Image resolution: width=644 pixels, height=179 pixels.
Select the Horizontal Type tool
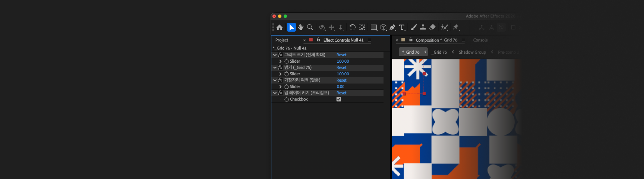[x=402, y=27]
